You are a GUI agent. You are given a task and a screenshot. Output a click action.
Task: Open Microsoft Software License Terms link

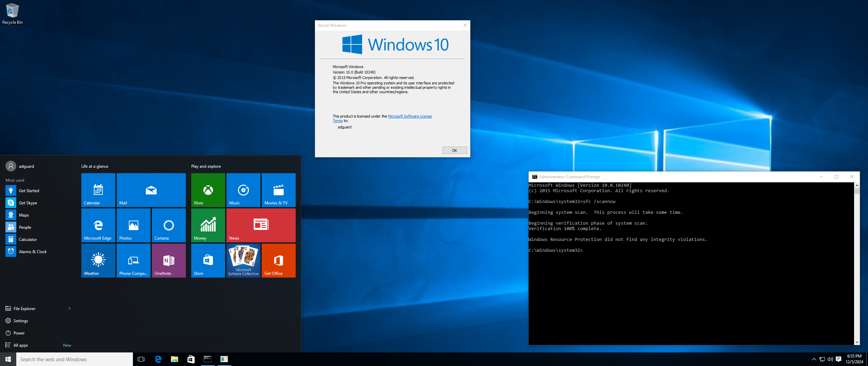pyautogui.click(x=410, y=116)
